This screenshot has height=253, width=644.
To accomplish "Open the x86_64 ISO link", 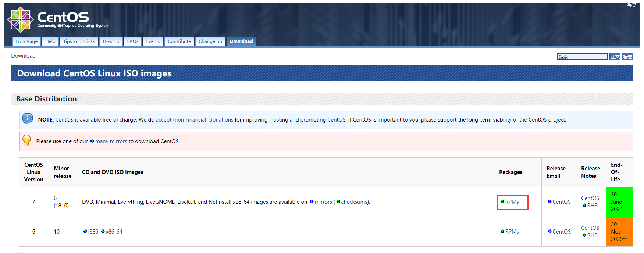I will coord(114,232).
